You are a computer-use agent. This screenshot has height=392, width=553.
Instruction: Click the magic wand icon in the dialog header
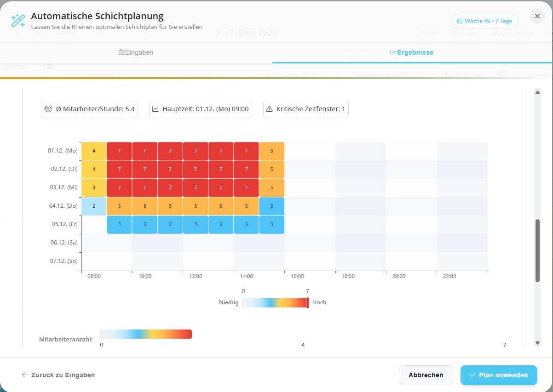click(x=18, y=21)
